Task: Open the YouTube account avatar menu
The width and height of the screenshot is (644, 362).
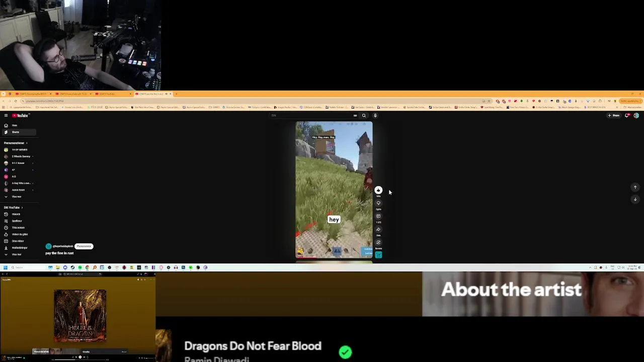Action: (x=636, y=116)
